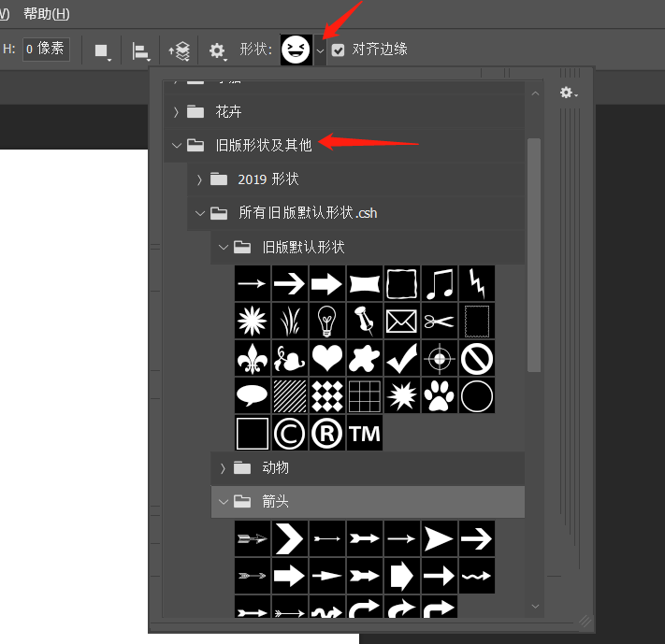Select the multi-ray starburst flower shape
This screenshot has width=665, height=644.
pyautogui.click(x=253, y=321)
